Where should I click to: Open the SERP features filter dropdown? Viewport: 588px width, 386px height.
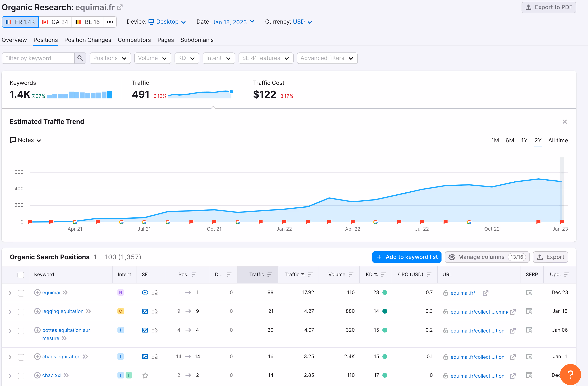(266, 58)
